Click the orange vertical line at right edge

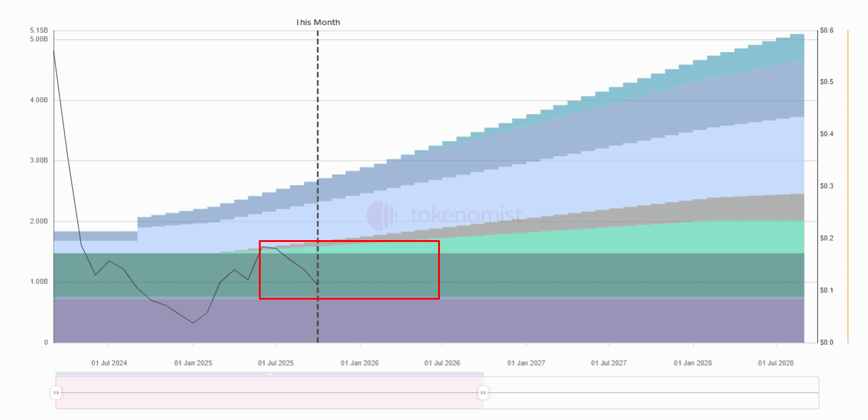(x=848, y=188)
